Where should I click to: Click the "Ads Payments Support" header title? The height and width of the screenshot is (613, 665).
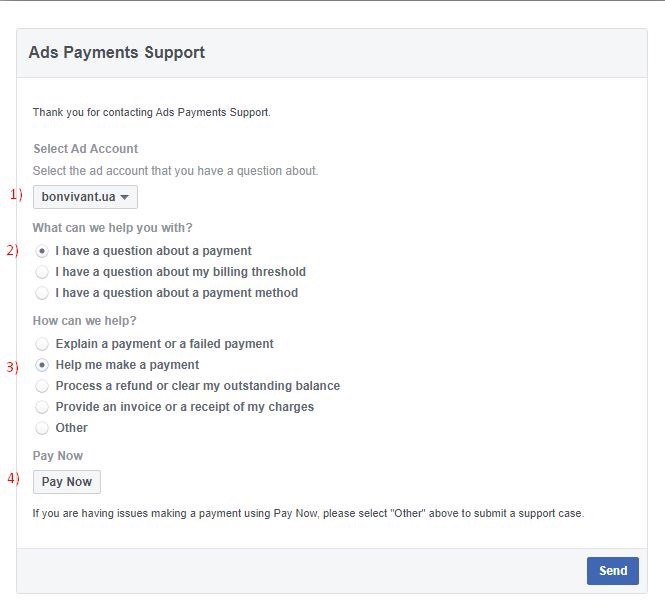116,53
